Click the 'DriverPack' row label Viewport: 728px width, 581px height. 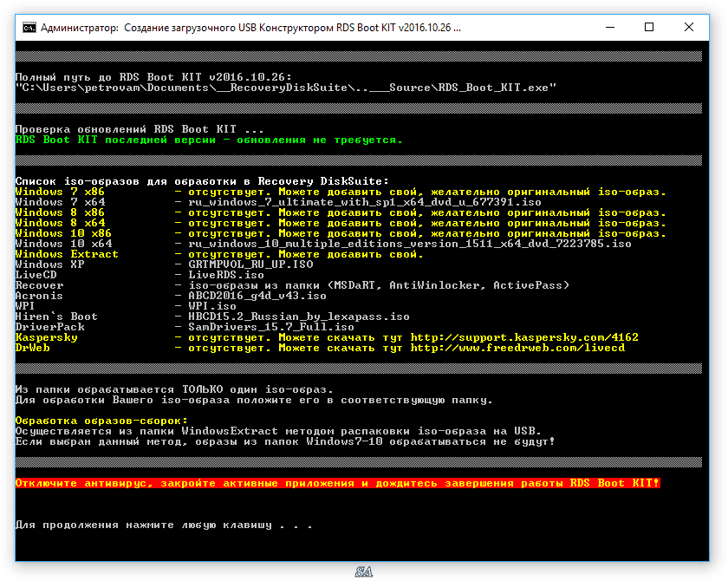(x=49, y=327)
